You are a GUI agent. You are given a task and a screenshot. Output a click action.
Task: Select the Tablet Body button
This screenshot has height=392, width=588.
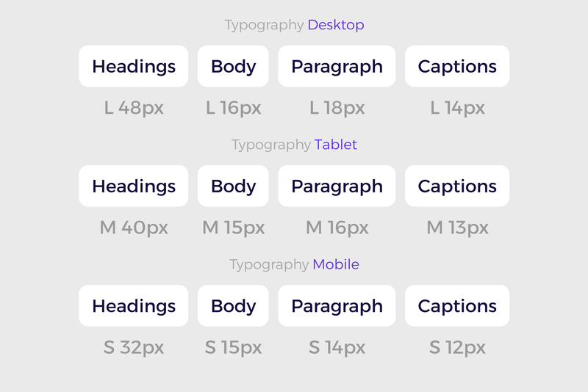233,186
